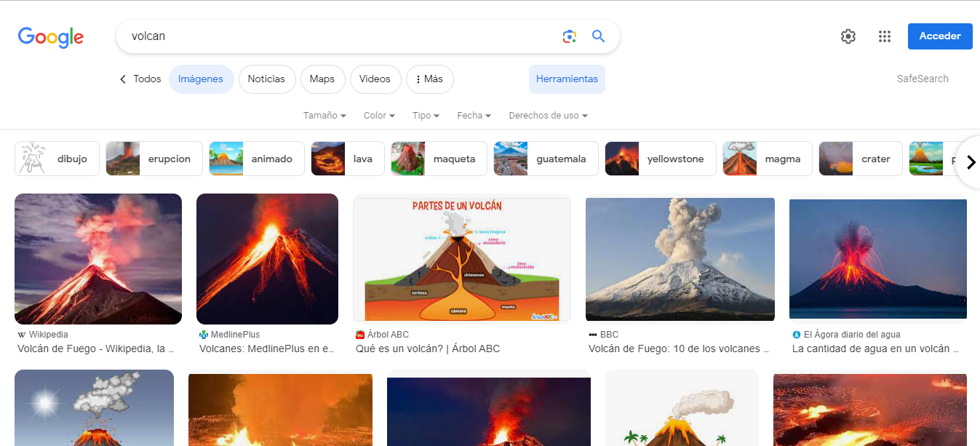Click the Google Lens camera icon
This screenshot has width=980, height=446.
coord(569,36)
